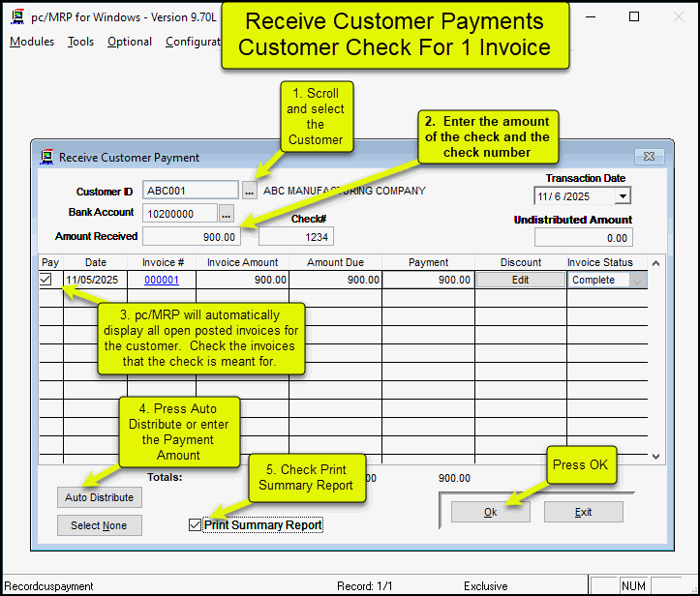
Task: Maximize the pc/MRP main window
Action: [634, 17]
